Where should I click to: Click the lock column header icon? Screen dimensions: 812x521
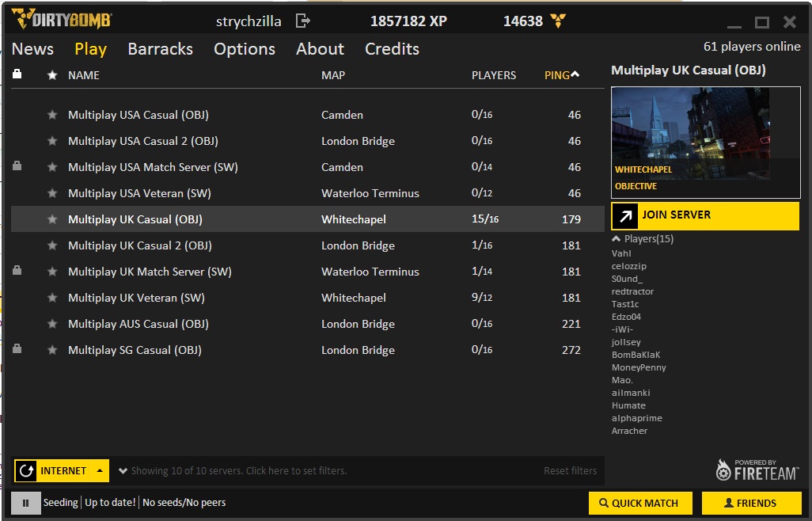pos(17,75)
